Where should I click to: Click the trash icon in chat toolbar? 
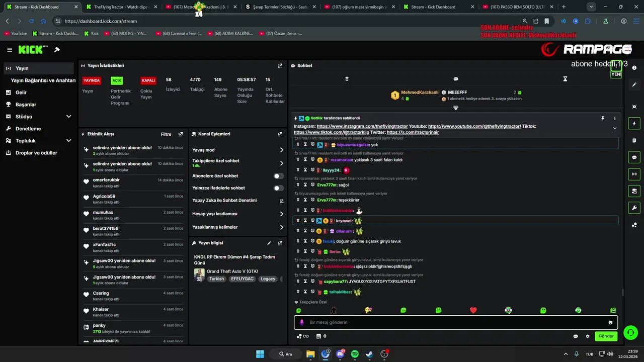(x=347, y=79)
